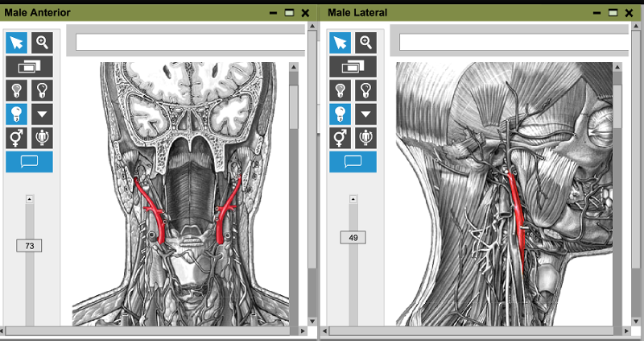Click gender switch icon in Male Lateral

[341, 137]
